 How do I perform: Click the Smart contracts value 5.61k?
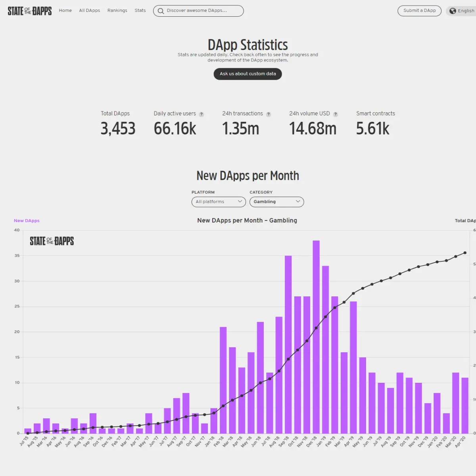pos(373,129)
